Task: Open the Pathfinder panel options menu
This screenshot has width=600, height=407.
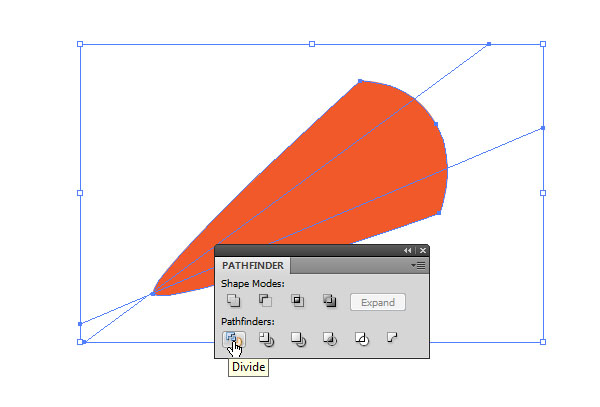Action: coord(418,265)
